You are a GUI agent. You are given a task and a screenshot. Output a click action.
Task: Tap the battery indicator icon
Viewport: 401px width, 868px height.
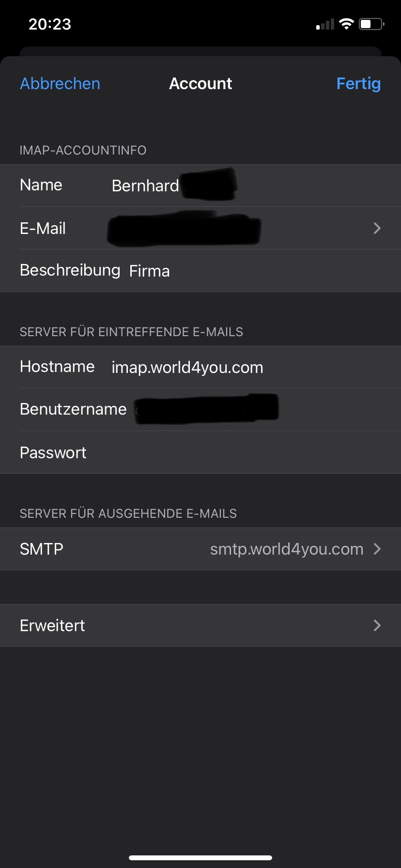click(x=371, y=24)
